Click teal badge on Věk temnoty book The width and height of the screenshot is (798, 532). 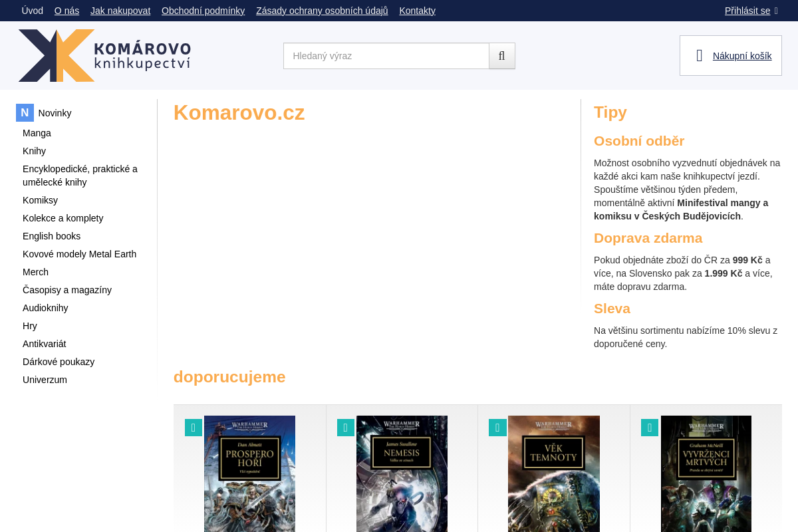(497, 428)
